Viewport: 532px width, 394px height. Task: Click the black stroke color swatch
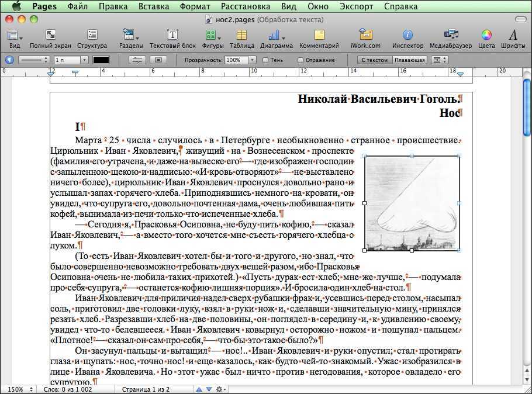click(101, 60)
